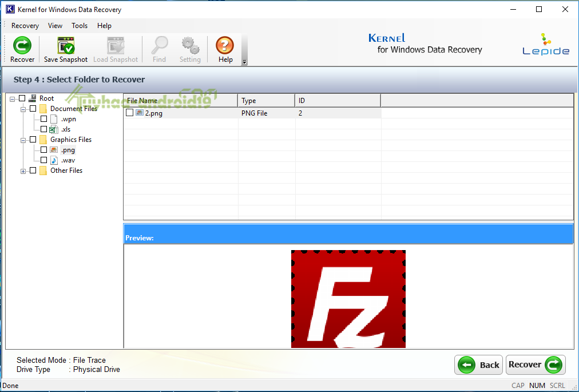Open Help via the question mark icon
Image resolution: width=579 pixels, height=392 pixels.
[x=225, y=45]
